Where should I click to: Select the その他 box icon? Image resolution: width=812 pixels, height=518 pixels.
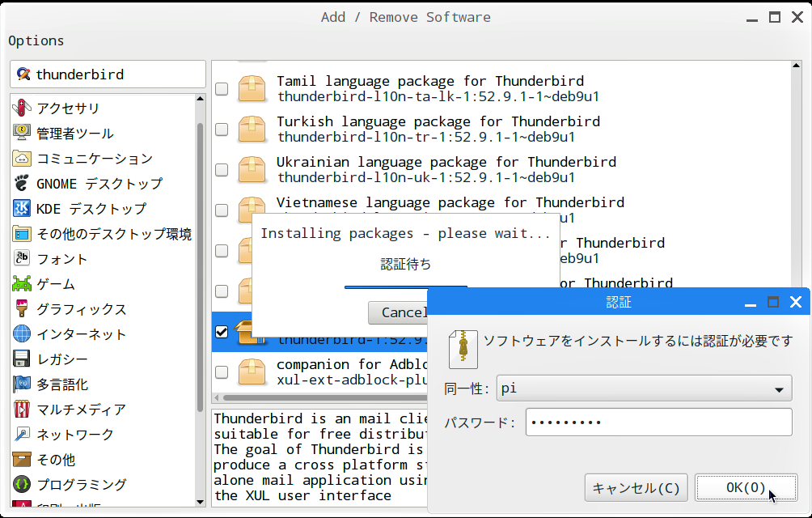[22, 460]
